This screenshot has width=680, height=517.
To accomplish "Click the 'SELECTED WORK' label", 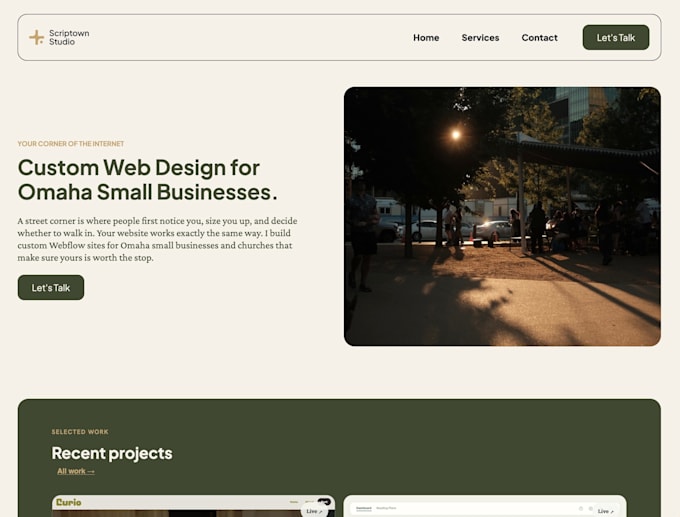I will [80, 432].
